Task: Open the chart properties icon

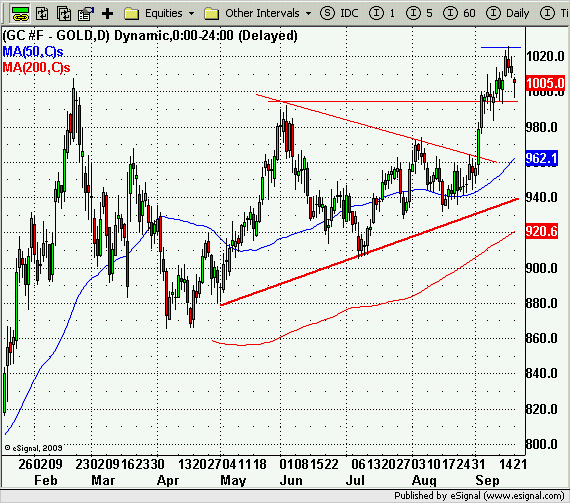Action: click(86, 14)
